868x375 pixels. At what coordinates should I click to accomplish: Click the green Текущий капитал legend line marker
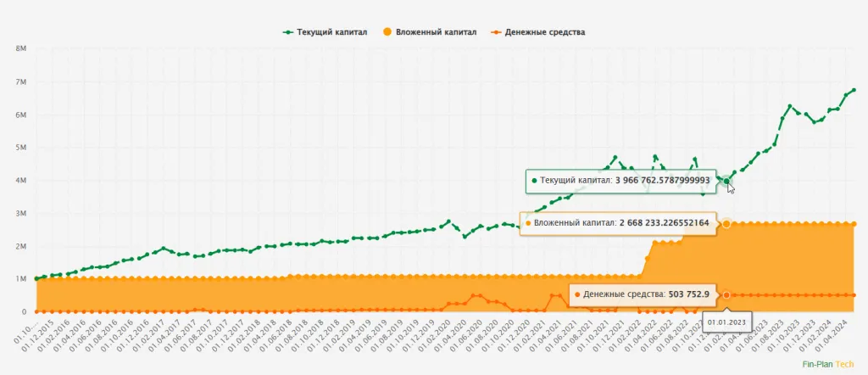tap(289, 32)
